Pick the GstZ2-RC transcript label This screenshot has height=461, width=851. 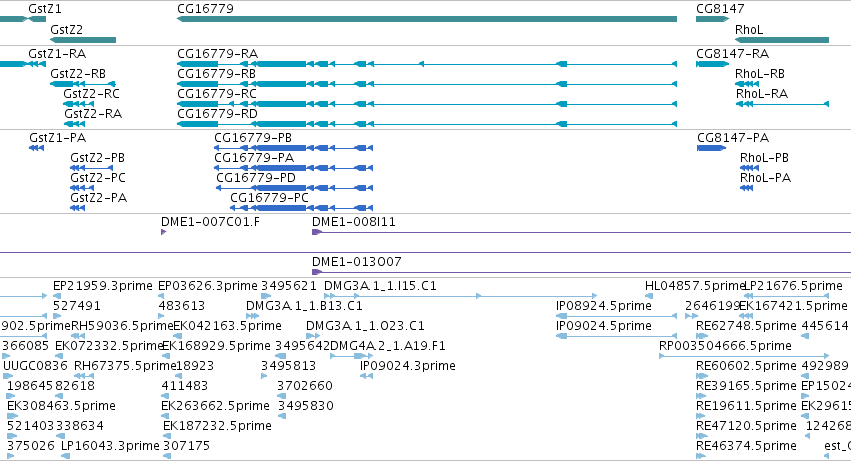point(91,93)
